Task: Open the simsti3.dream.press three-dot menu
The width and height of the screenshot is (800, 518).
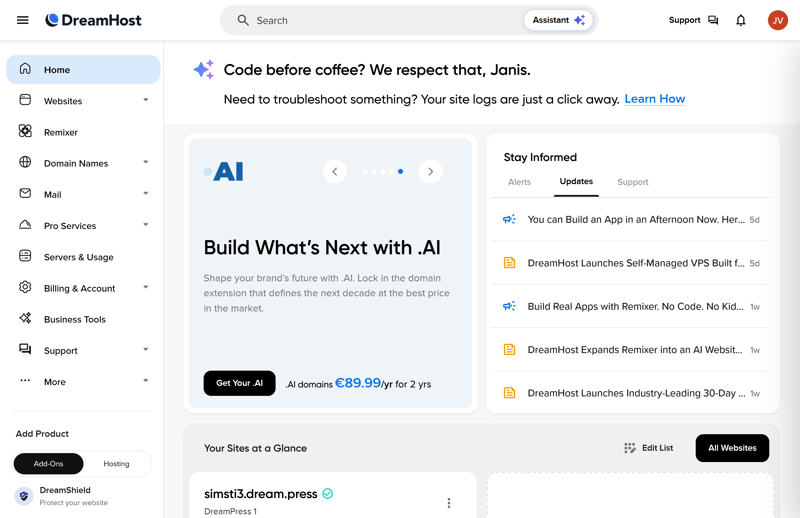Action: (449, 503)
